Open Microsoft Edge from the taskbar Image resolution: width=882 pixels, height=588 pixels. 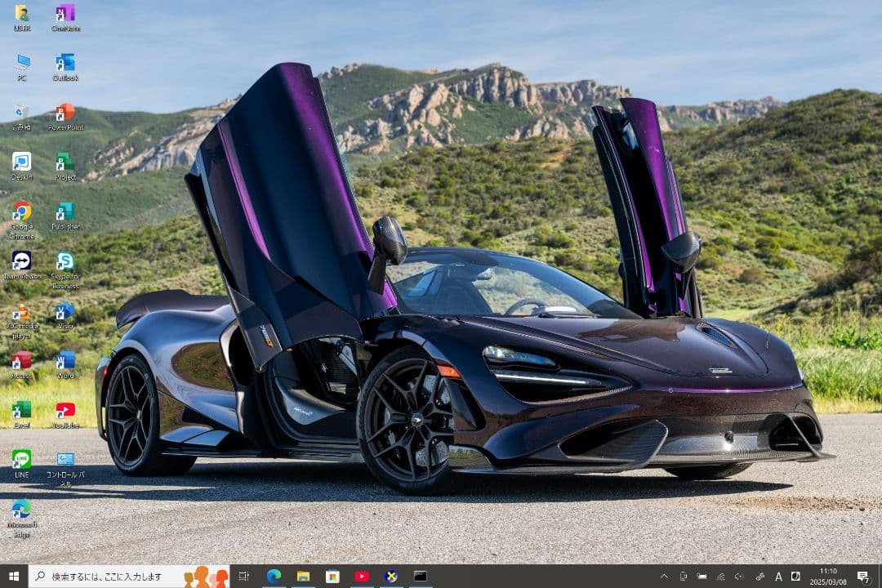[x=274, y=577]
